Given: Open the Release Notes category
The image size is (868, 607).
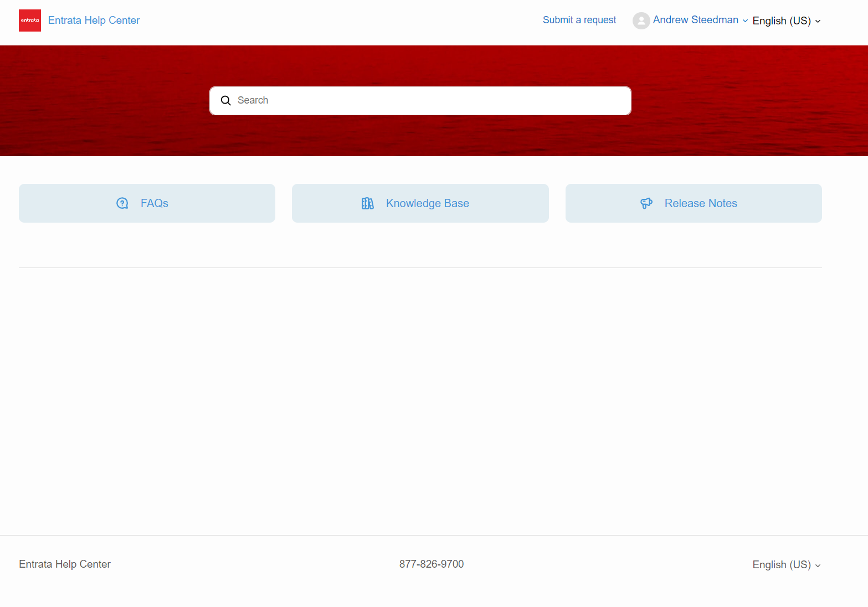Looking at the screenshot, I should coord(694,203).
